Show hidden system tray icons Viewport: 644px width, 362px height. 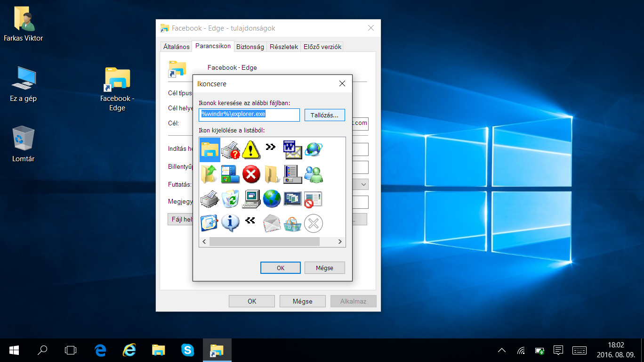click(502, 350)
